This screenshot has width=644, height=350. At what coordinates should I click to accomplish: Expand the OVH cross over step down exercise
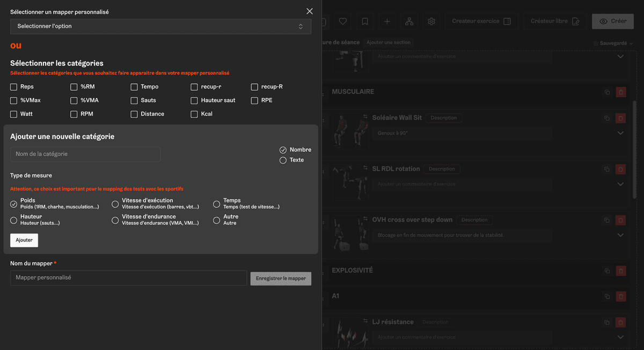tap(620, 235)
